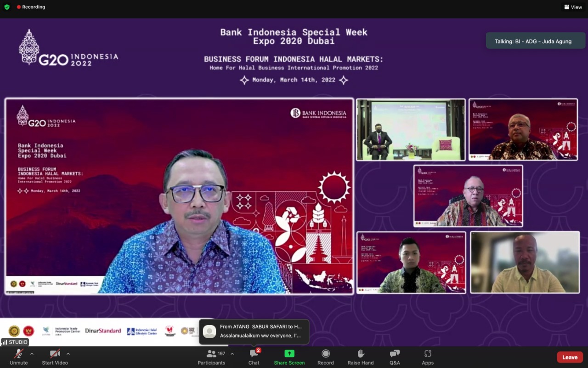Click the STUDIO indicator badge
588x368 pixels.
click(x=14, y=342)
